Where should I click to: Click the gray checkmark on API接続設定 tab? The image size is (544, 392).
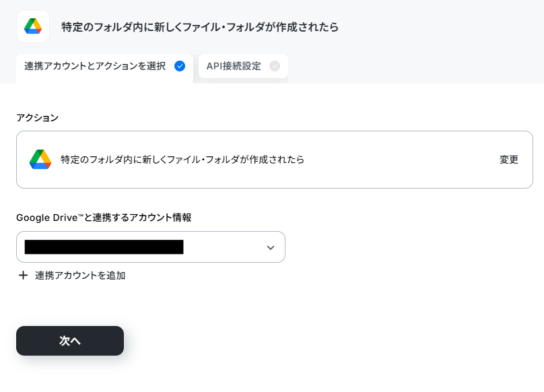(x=275, y=66)
